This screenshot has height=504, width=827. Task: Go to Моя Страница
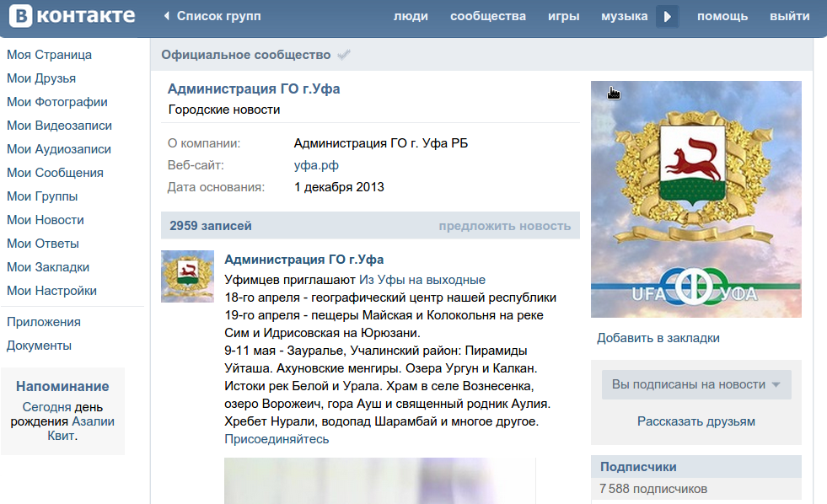[x=49, y=55]
